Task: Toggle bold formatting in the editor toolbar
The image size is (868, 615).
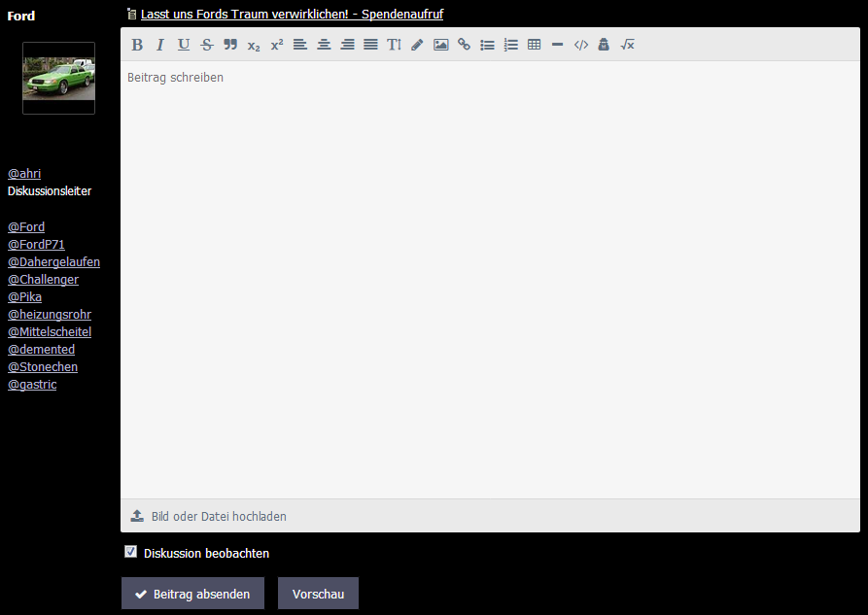Action: click(137, 45)
